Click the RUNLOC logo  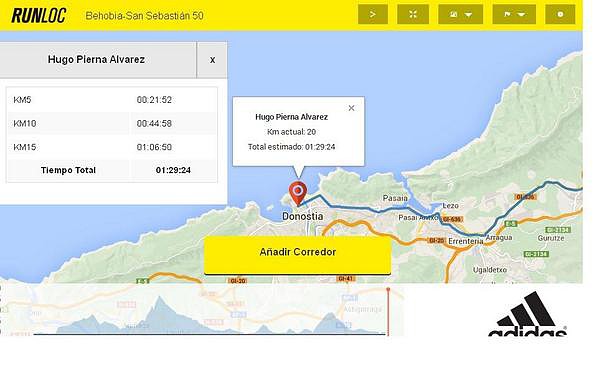[39, 15]
